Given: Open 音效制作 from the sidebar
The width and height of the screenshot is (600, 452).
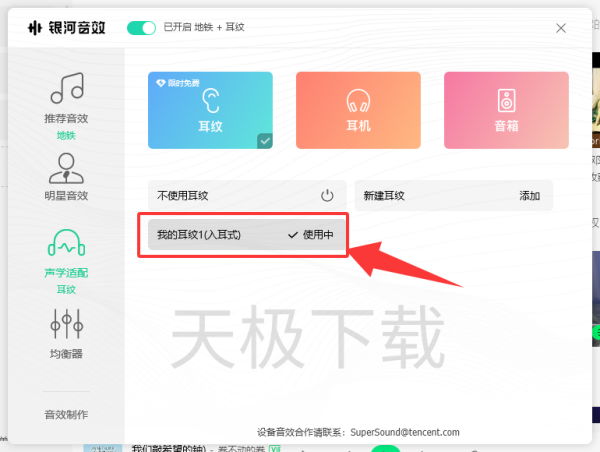Looking at the screenshot, I should [x=66, y=414].
